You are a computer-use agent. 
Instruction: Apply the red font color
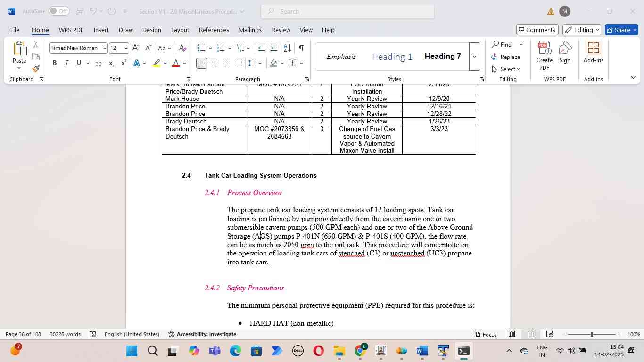(176, 63)
